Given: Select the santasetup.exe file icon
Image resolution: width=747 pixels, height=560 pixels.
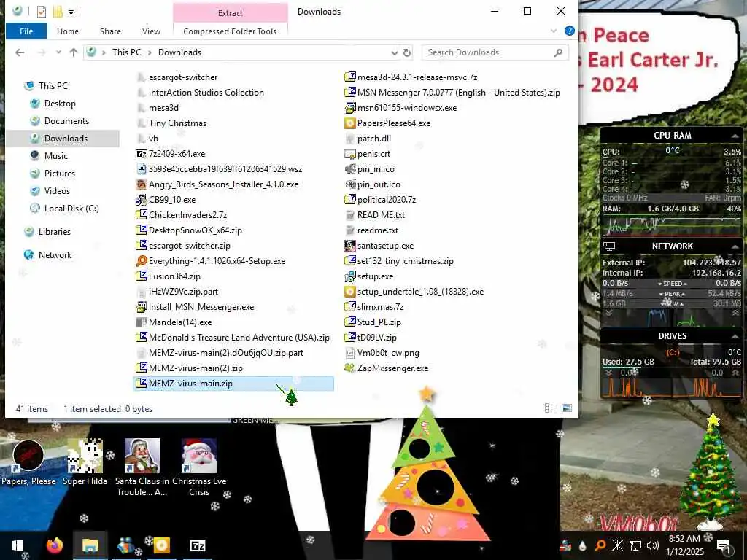Looking at the screenshot, I should coord(350,246).
